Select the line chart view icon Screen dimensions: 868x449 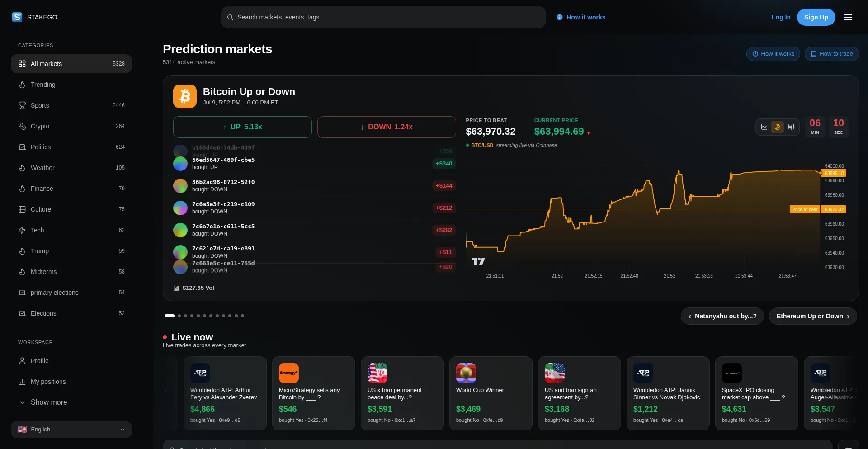764,127
